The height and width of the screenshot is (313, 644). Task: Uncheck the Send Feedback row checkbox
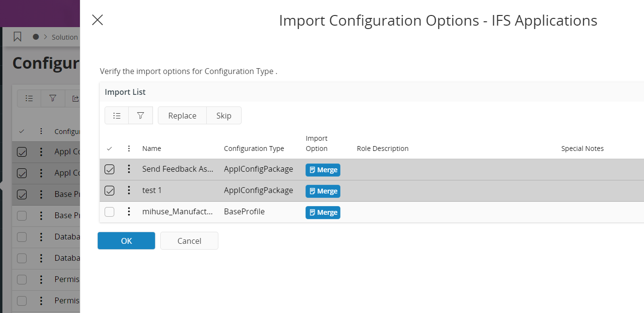tap(109, 169)
